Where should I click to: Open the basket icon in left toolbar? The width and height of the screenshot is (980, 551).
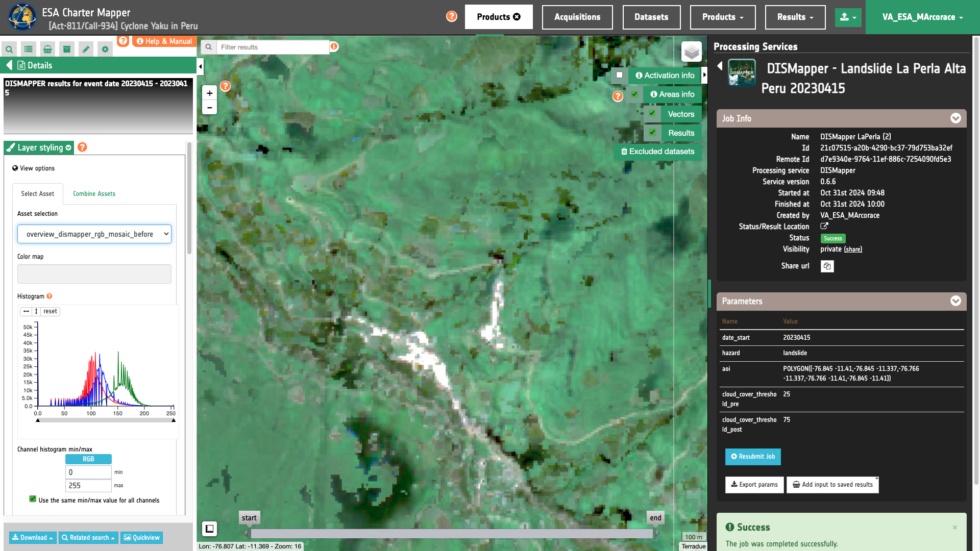coord(47,49)
